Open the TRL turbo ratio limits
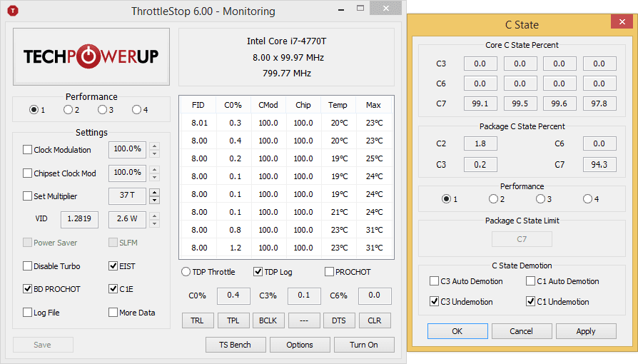The image size is (638, 364). coord(198,320)
